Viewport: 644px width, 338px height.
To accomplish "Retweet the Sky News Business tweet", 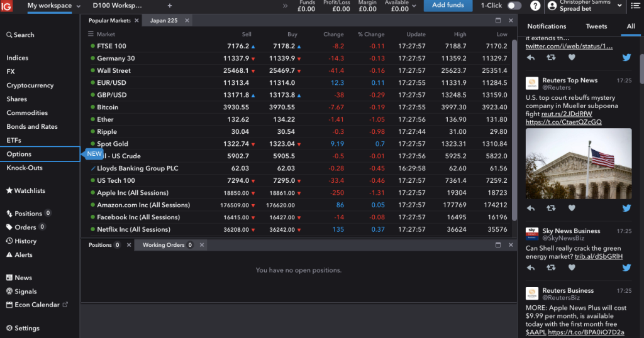I will pos(551,268).
